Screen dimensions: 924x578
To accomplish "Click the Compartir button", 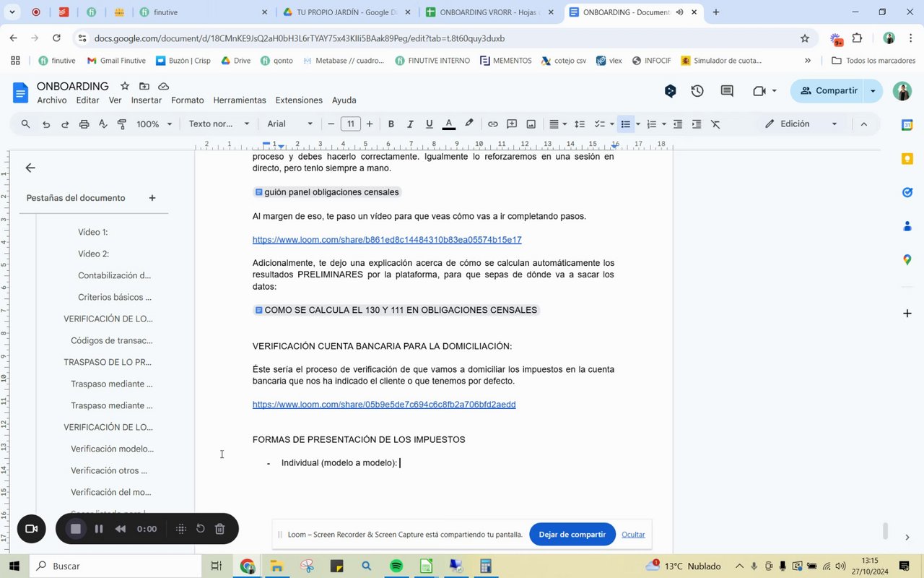I will (x=829, y=91).
